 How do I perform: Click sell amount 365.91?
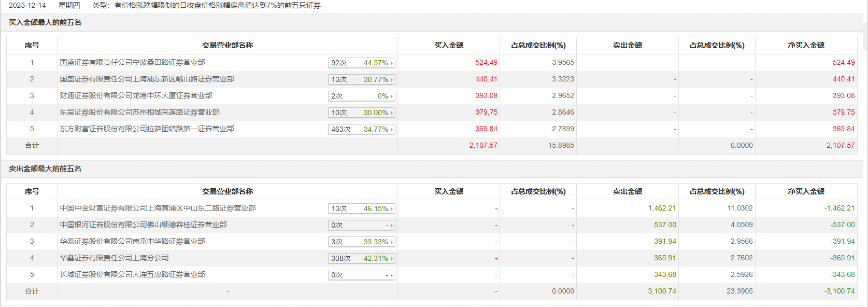665,258
